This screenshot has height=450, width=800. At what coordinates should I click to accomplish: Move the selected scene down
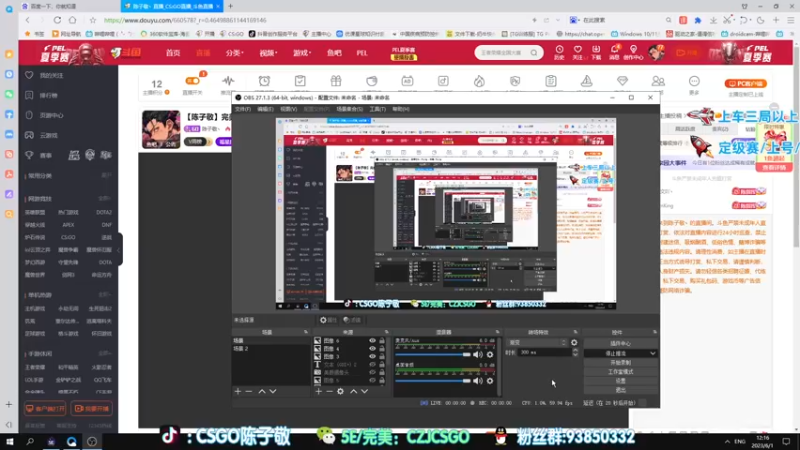point(273,391)
